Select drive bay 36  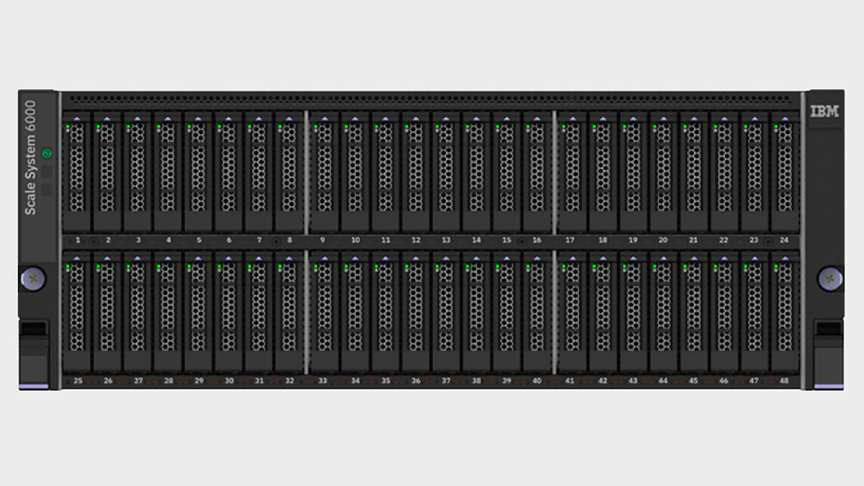(416, 313)
